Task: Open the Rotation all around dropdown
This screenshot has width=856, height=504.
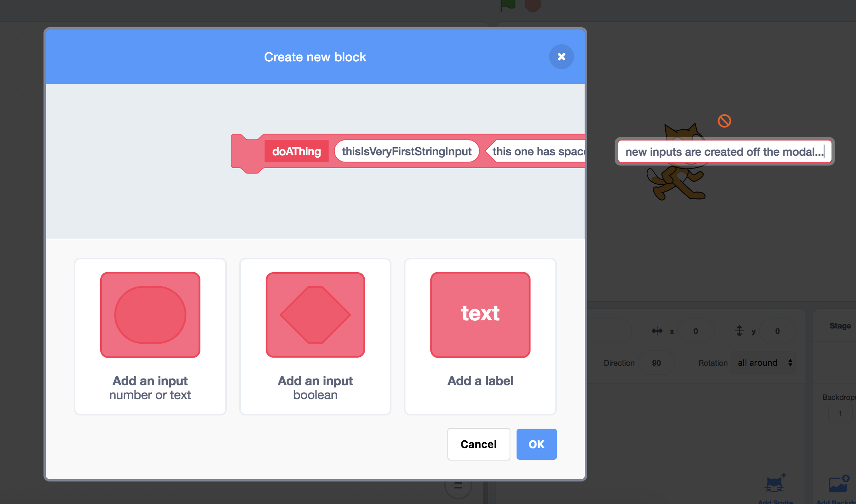Action: [x=764, y=363]
